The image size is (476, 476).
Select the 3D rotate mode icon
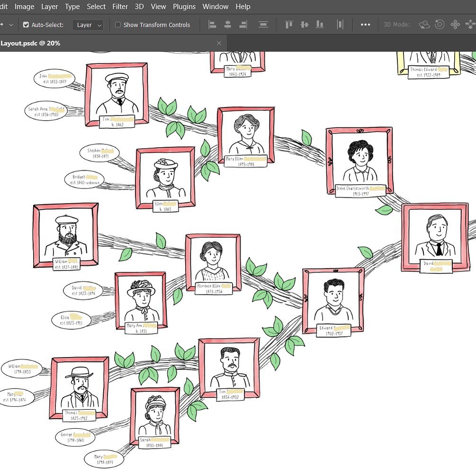424,25
